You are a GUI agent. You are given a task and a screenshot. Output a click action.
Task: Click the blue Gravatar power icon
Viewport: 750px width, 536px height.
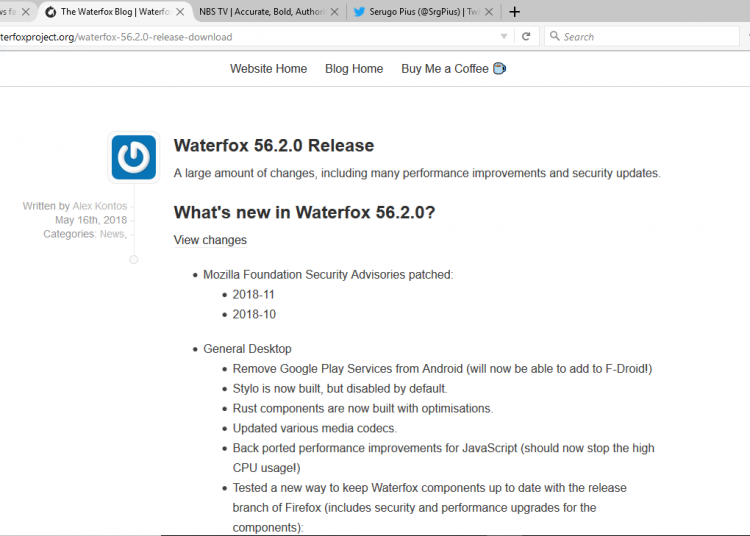click(133, 157)
